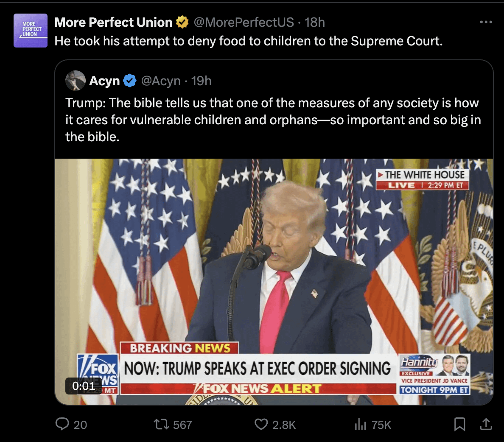Open the quoted Acyn tweet text
The height and width of the screenshot is (442, 504).
coord(272,120)
